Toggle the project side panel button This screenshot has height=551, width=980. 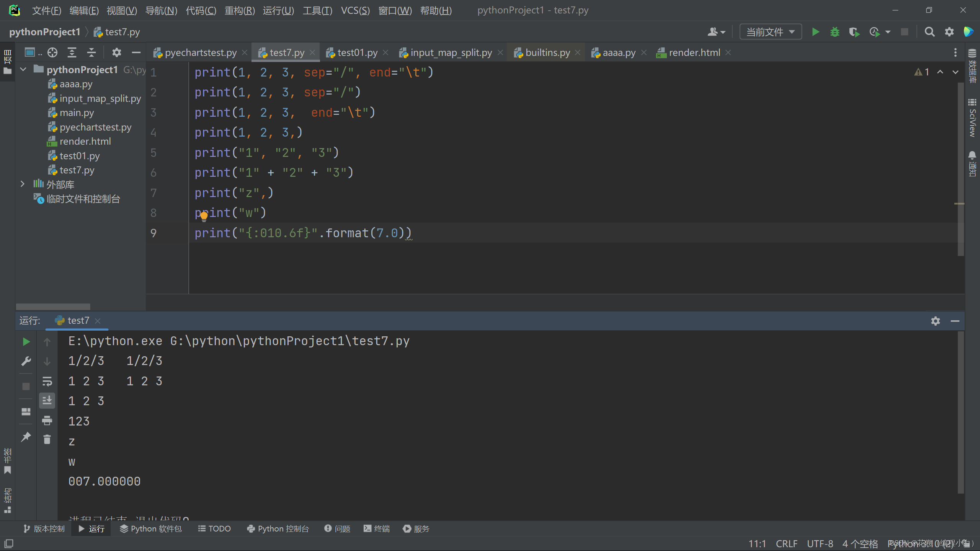(x=7, y=62)
